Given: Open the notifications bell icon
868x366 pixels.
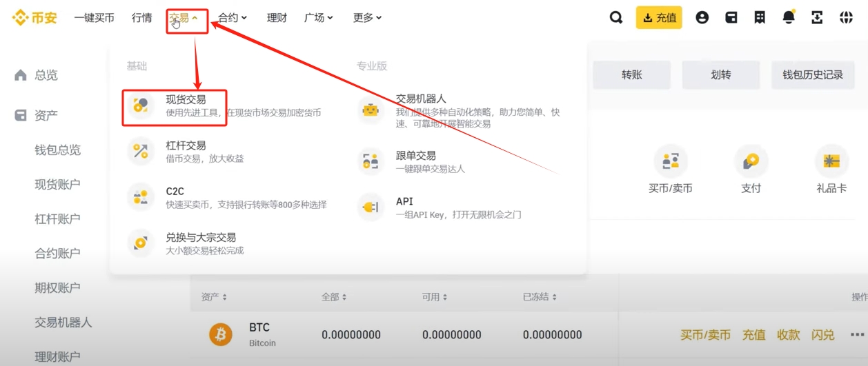Looking at the screenshot, I should [789, 18].
